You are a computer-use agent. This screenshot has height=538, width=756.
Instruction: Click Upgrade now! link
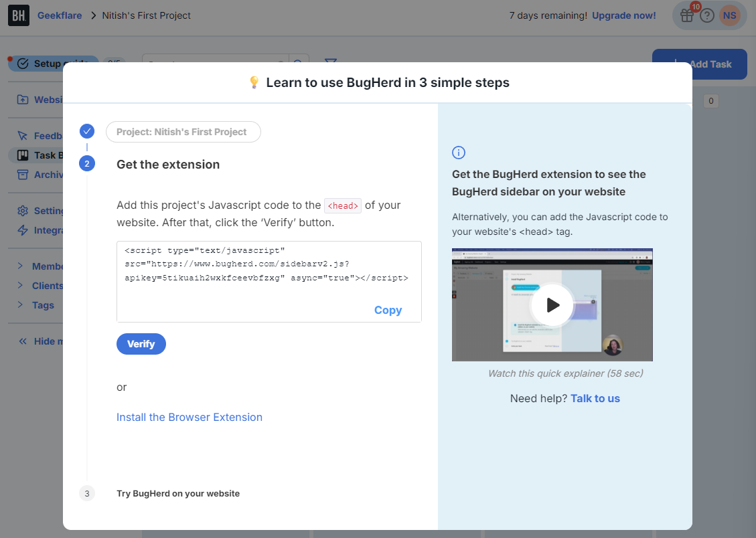coord(624,15)
